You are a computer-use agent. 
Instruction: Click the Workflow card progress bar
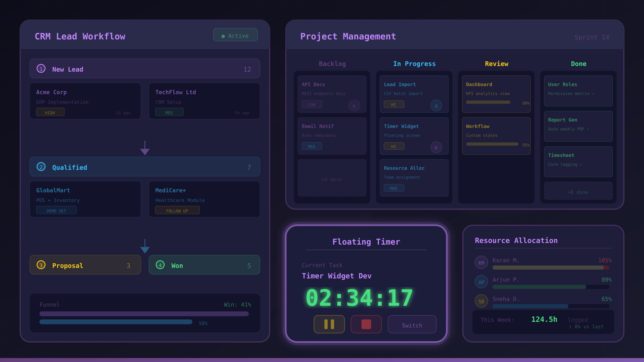[x=492, y=144]
